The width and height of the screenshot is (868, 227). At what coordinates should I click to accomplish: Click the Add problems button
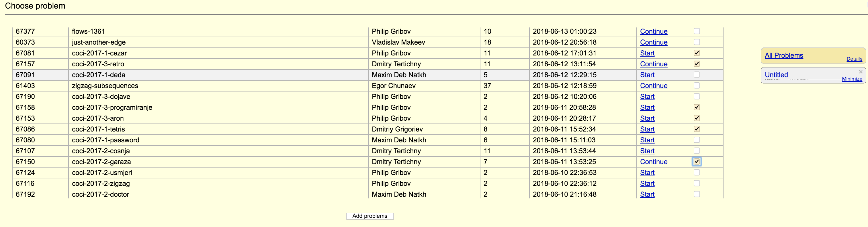[x=370, y=216]
